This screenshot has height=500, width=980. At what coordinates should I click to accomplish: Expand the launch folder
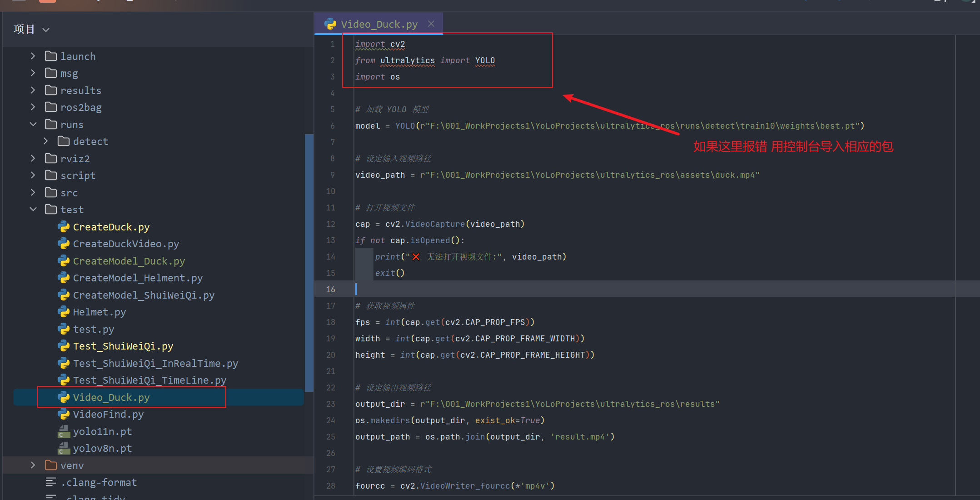[32, 55]
